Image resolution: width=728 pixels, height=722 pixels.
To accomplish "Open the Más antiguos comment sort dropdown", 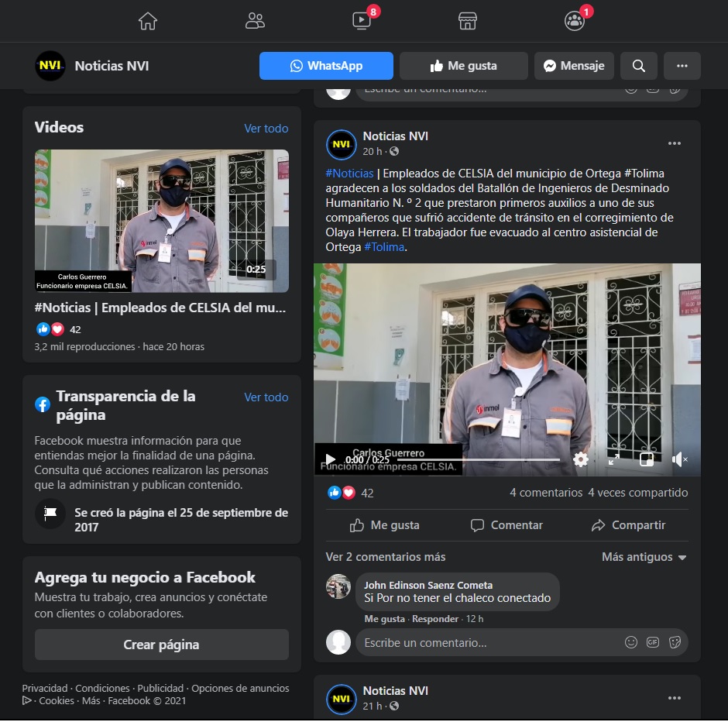I will pyautogui.click(x=644, y=557).
